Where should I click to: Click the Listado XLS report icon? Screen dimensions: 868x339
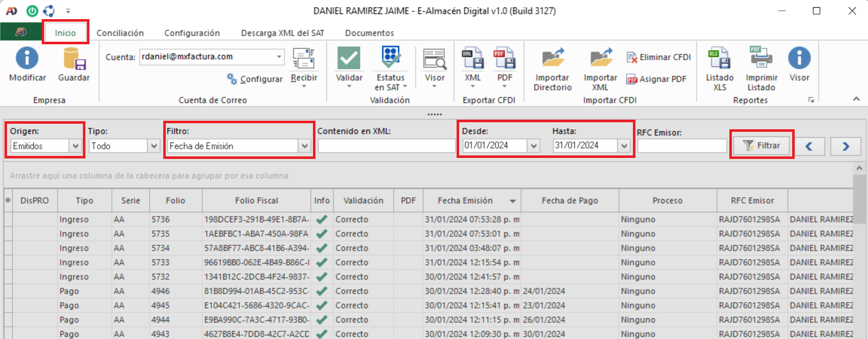(x=719, y=58)
